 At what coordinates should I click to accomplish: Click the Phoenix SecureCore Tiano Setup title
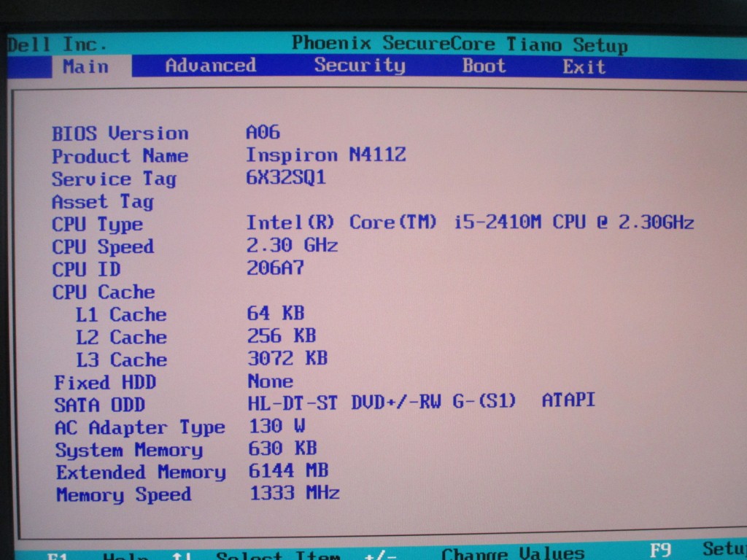460,44
